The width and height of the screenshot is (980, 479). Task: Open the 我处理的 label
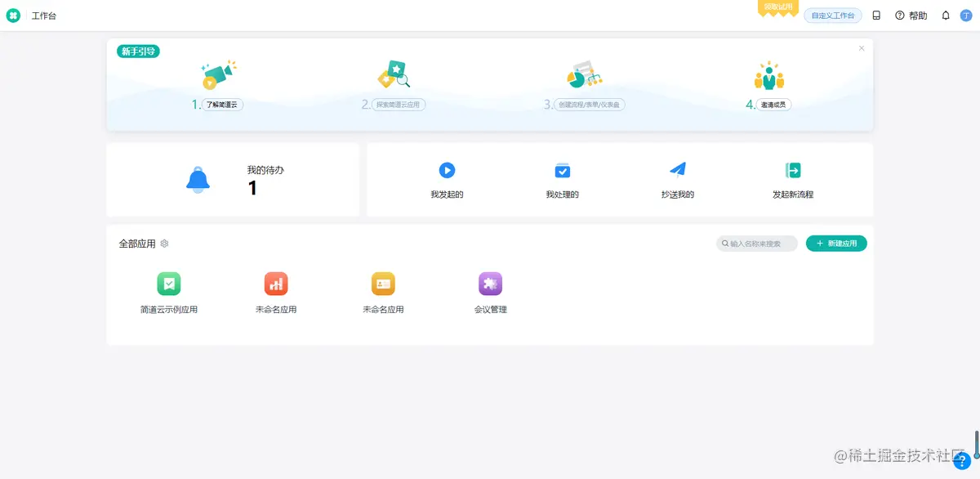pyautogui.click(x=562, y=195)
